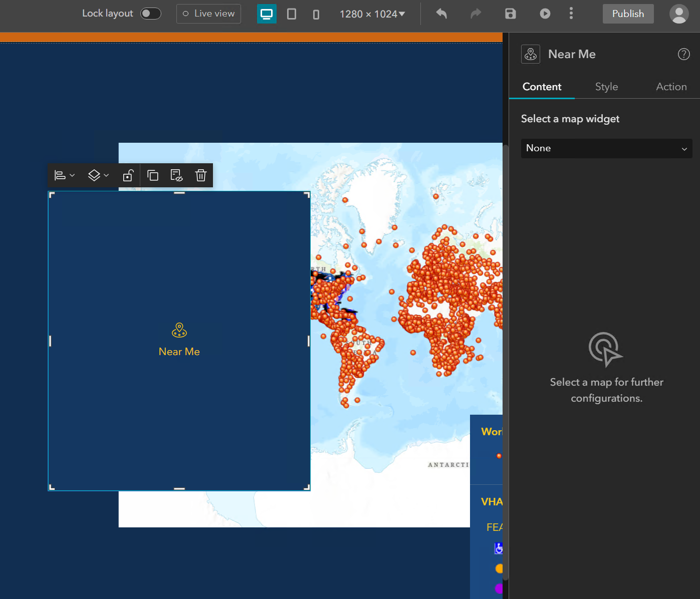Screen dimensions: 700x599
Task: Publish the experience
Action: [x=628, y=14]
